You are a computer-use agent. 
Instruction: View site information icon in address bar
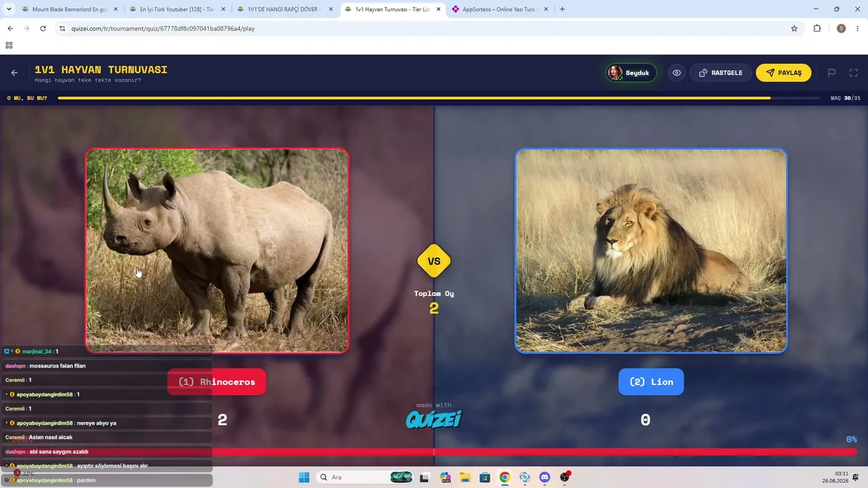62,28
